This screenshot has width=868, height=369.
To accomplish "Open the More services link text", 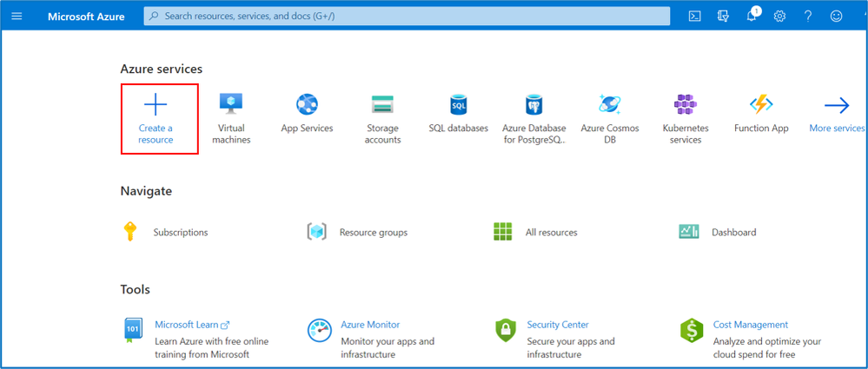I will click(x=837, y=128).
